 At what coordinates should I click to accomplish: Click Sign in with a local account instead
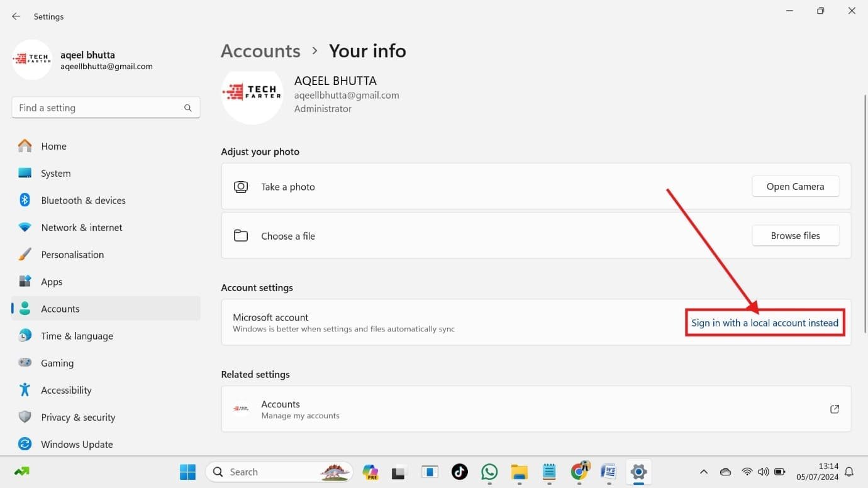pyautogui.click(x=764, y=323)
